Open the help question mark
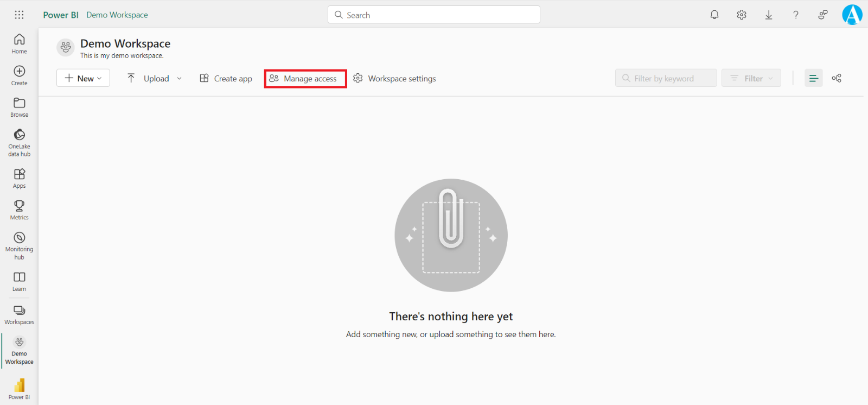The height and width of the screenshot is (405, 868). click(796, 15)
